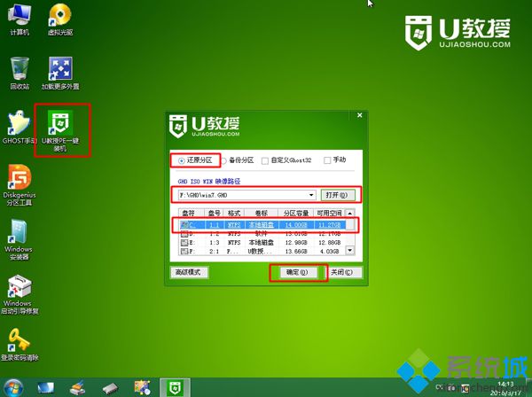
Task: Open the 回收站 recycle bin icon
Action: [20, 73]
